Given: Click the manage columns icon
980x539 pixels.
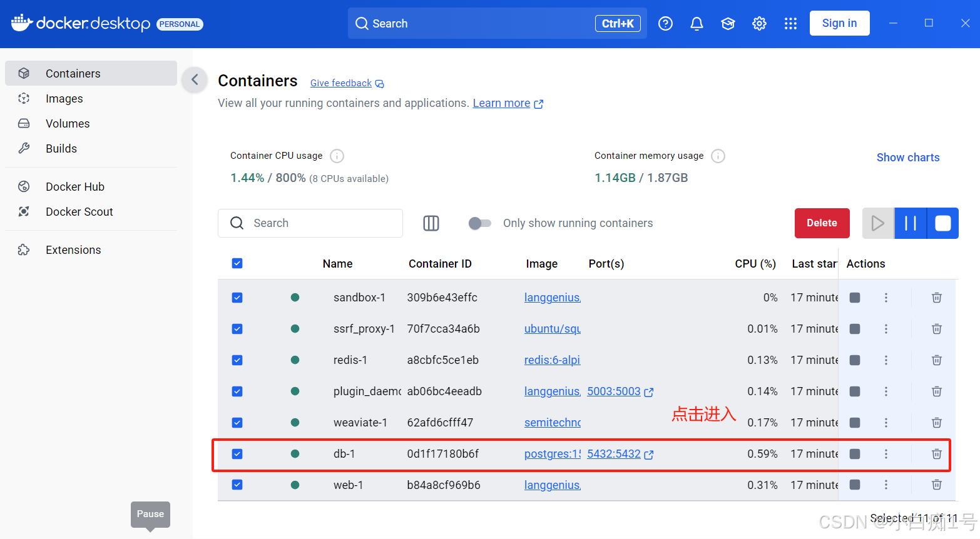Looking at the screenshot, I should point(431,223).
